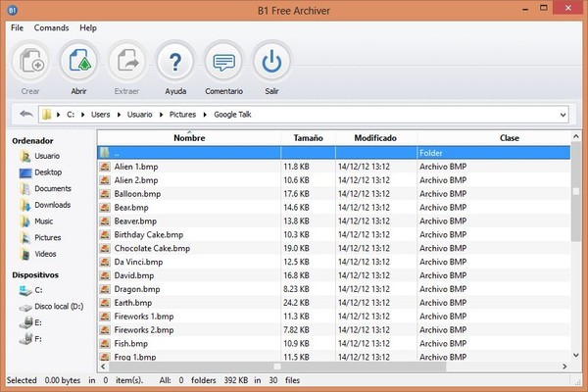Sort by the Modificado column header
Screen dimensions: 588x392
click(375, 138)
